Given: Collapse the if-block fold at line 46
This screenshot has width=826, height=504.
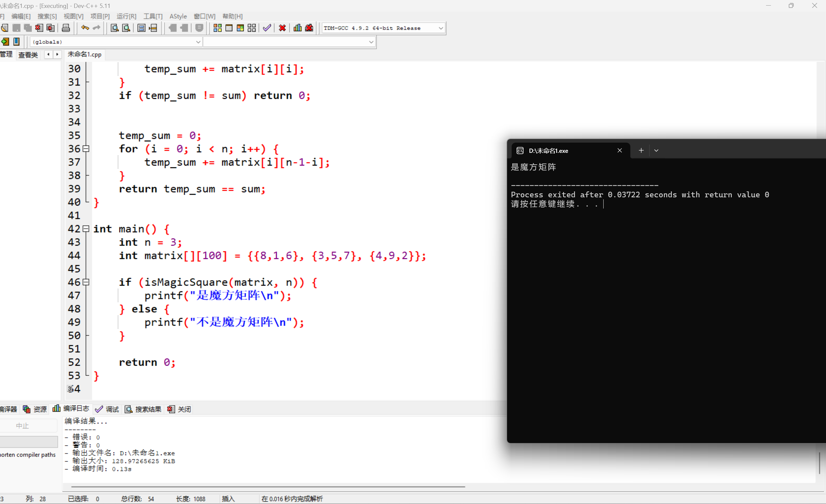Looking at the screenshot, I should pyautogui.click(x=86, y=282).
